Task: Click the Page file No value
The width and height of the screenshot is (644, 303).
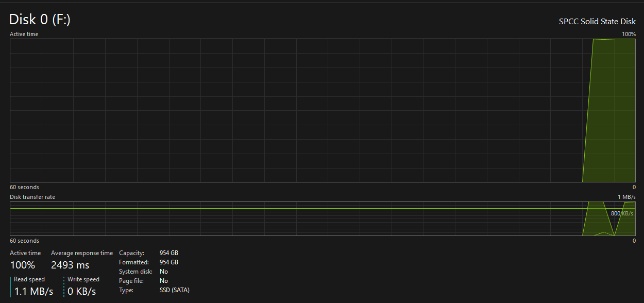Action: point(164,281)
